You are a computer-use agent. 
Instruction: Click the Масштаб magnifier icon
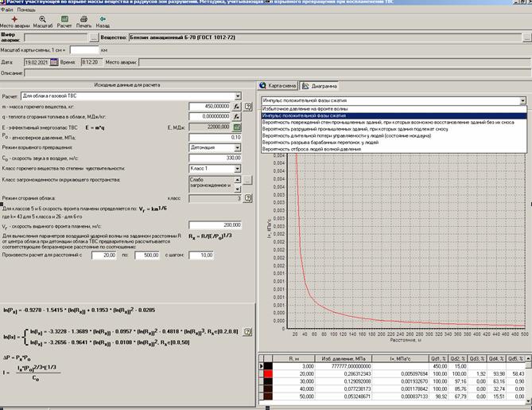[42, 21]
